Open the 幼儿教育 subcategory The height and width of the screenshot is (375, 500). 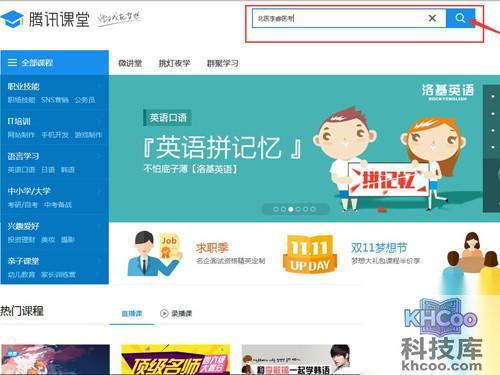coord(21,275)
